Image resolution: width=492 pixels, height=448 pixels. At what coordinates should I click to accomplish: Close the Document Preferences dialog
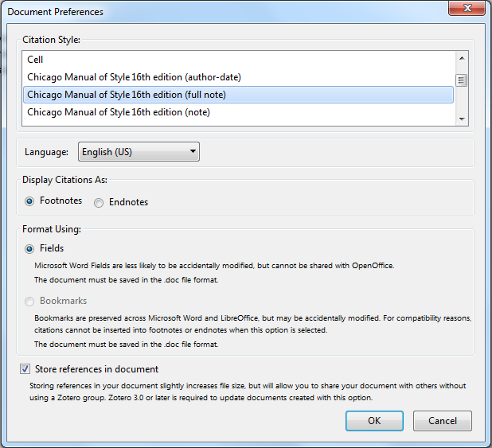(x=467, y=8)
